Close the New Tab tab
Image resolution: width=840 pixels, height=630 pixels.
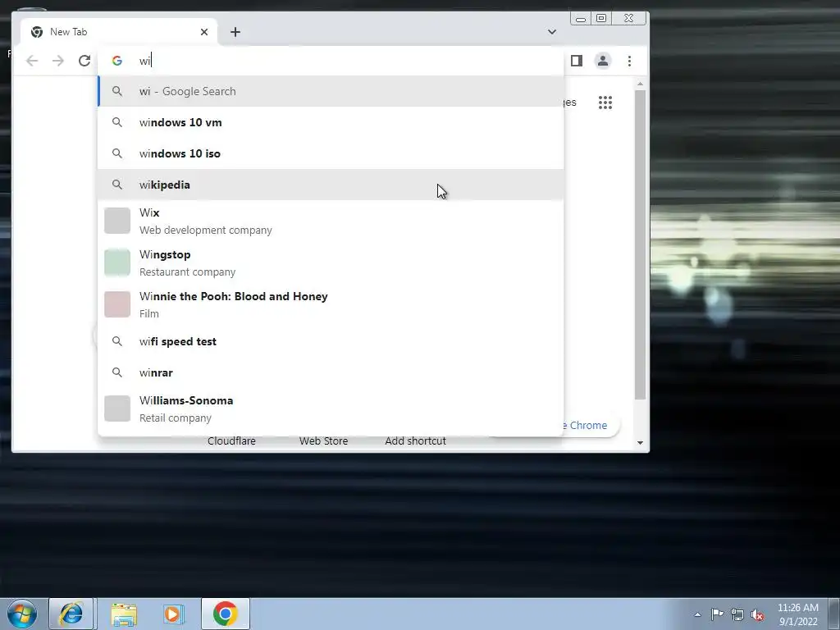coord(204,32)
